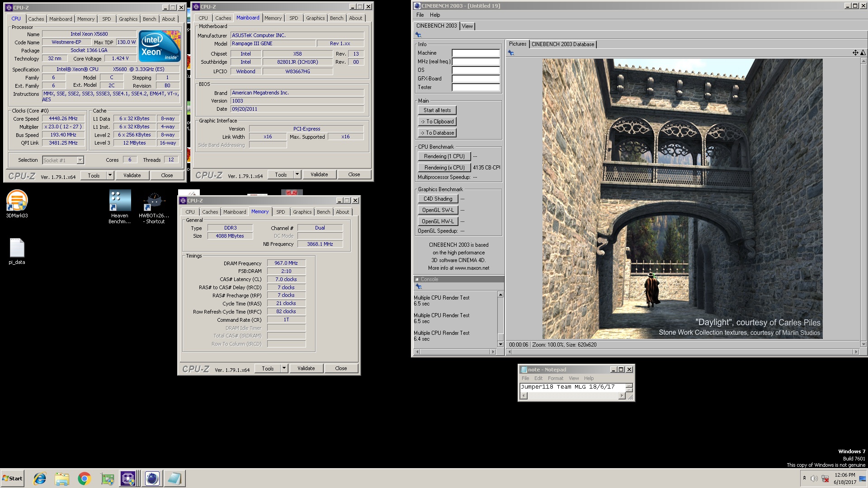This screenshot has width=868, height=488.
Task: Open Heaven Benchmark desktop icon
Action: pos(120,207)
